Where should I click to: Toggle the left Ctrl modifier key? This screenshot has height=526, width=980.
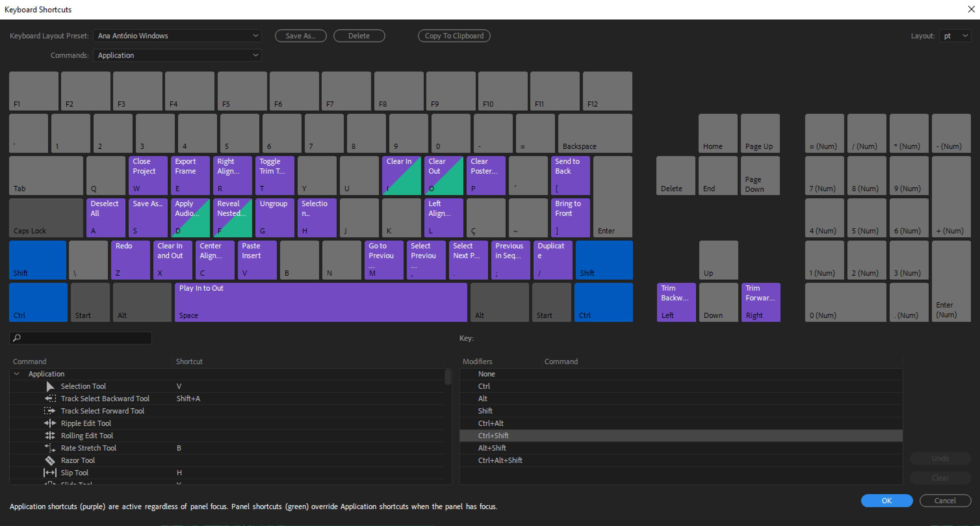[38, 302]
